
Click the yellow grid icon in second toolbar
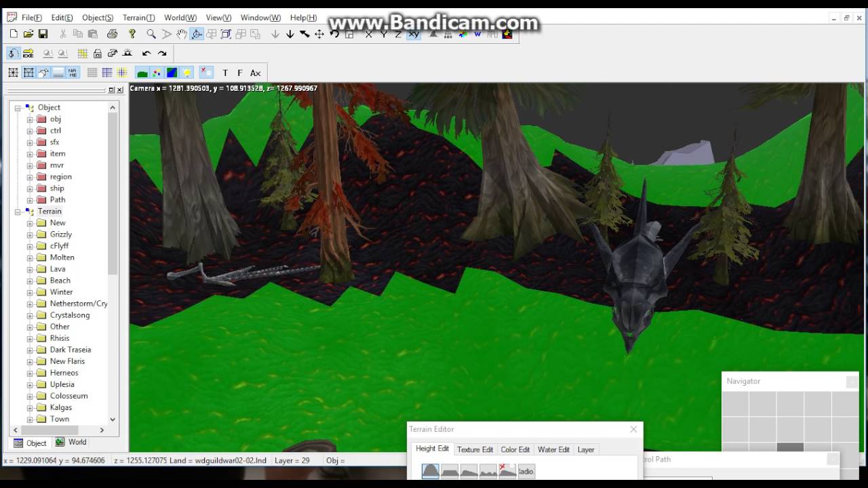point(82,54)
